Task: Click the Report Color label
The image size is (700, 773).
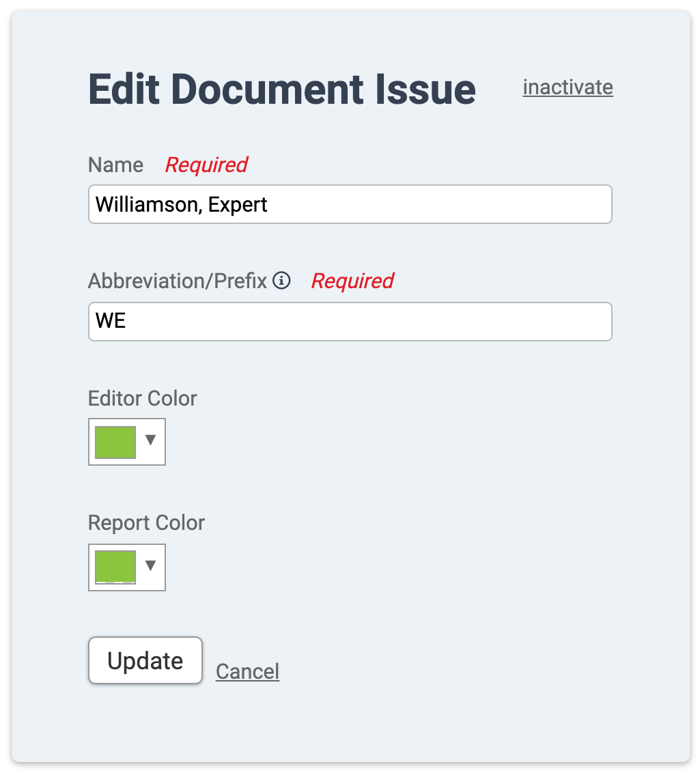Action: click(146, 523)
